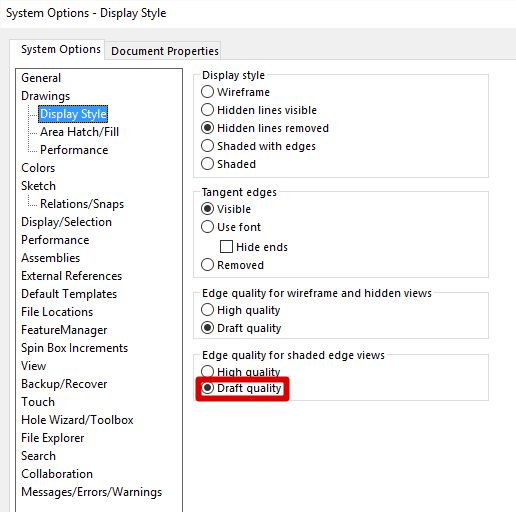Open the File Locations settings
Screen dimensions: 516x512
pyautogui.click(x=57, y=312)
